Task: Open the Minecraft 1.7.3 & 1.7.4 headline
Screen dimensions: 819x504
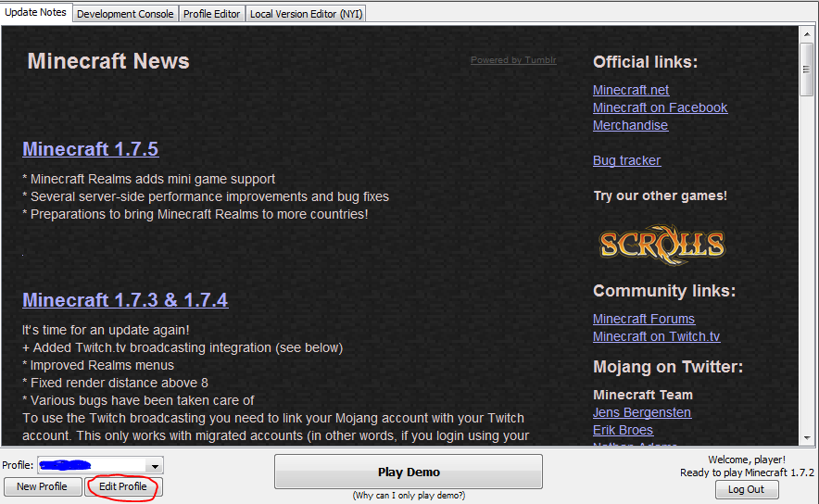Action: point(125,300)
